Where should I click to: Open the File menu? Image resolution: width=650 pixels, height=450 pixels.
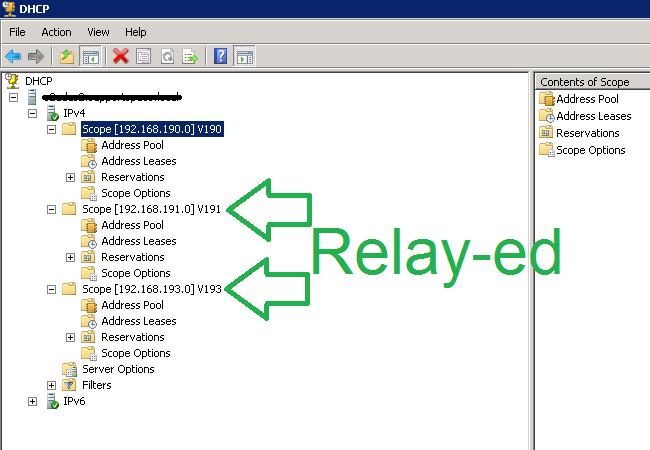coord(17,32)
